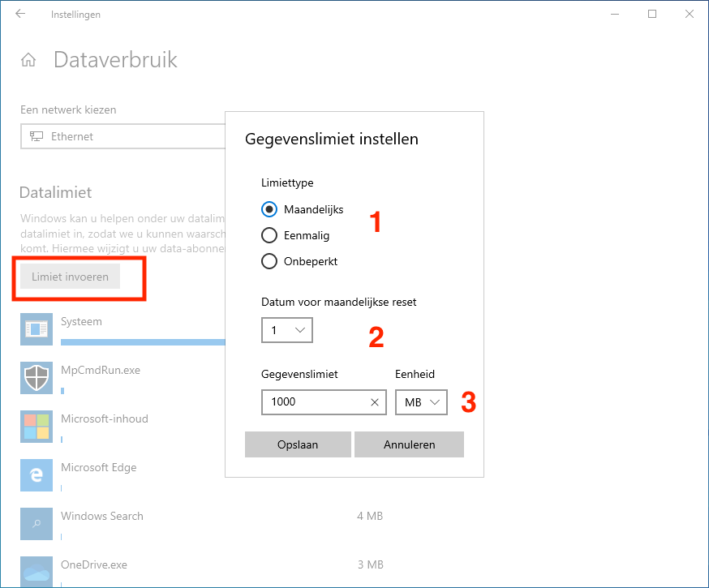Click the home icon beside Dataverbruik
709x588 pixels.
pos(28,60)
